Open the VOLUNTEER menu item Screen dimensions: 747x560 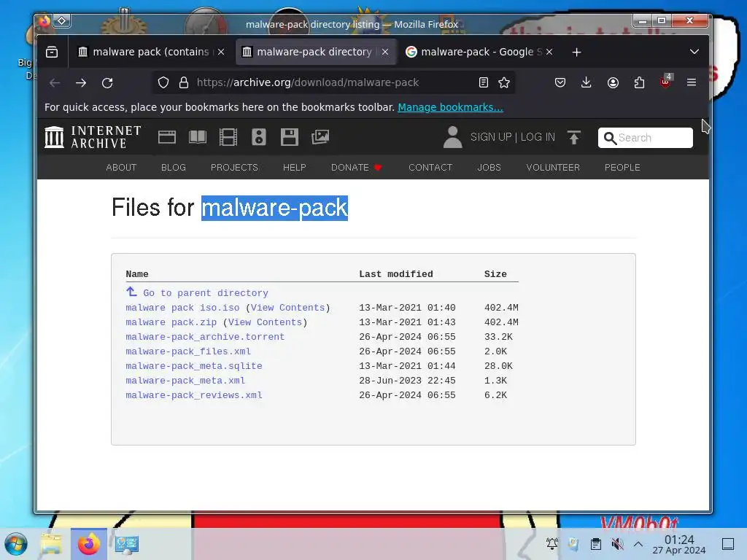(553, 168)
